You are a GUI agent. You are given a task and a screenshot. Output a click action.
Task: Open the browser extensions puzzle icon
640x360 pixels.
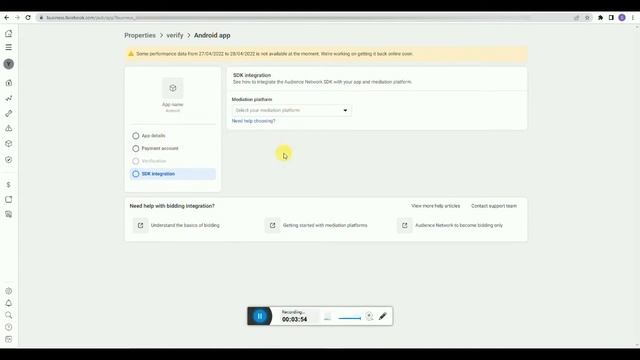(x=600, y=18)
